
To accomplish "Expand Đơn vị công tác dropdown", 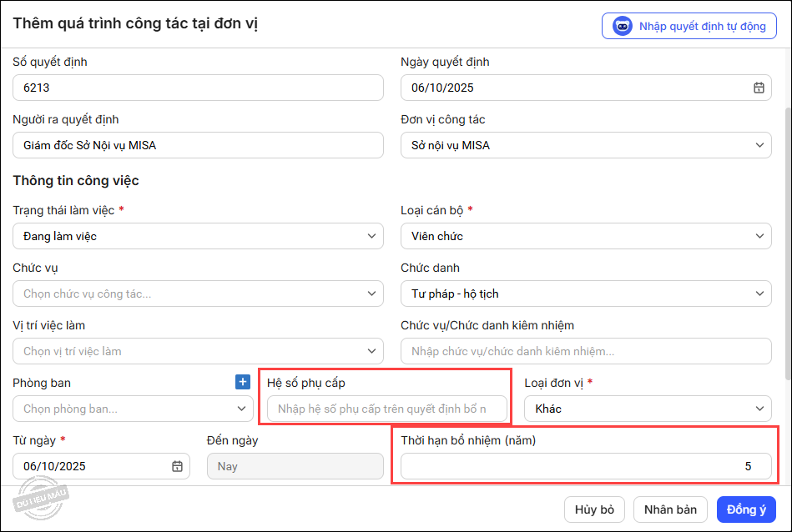I will [759, 145].
